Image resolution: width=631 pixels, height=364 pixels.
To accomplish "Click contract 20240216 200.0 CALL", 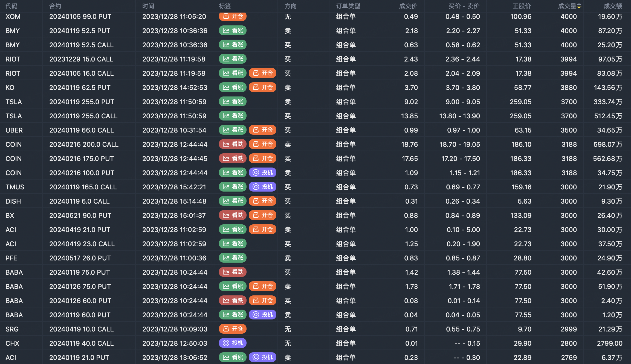I will point(84,144).
